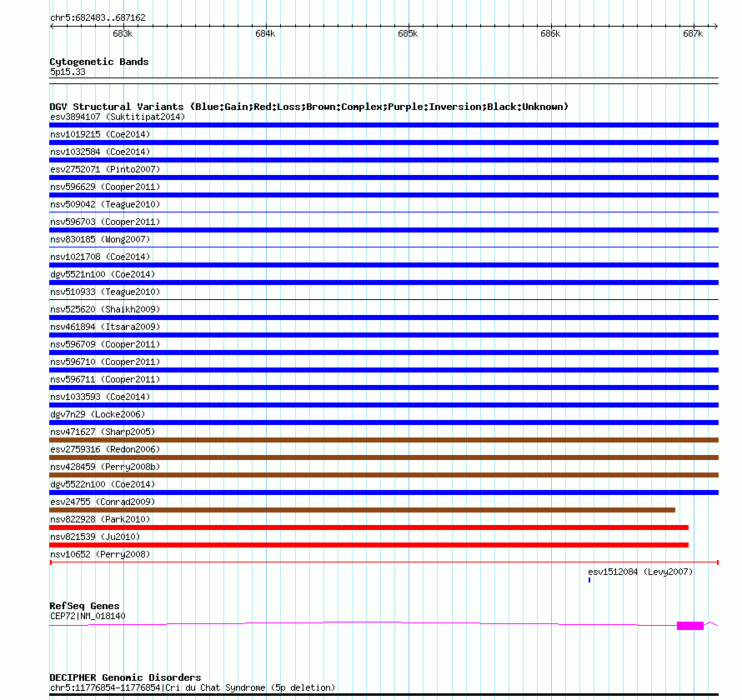Viewport: 742px width, 700px height.
Task: Click the ruler's left arrowhead
Action: click(52, 26)
